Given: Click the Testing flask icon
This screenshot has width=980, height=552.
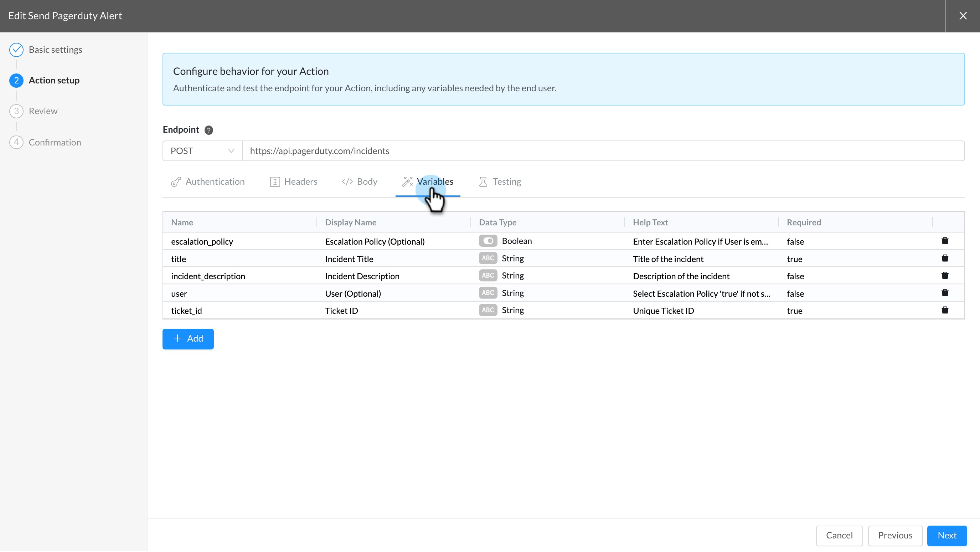Looking at the screenshot, I should pyautogui.click(x=483, y=182).
